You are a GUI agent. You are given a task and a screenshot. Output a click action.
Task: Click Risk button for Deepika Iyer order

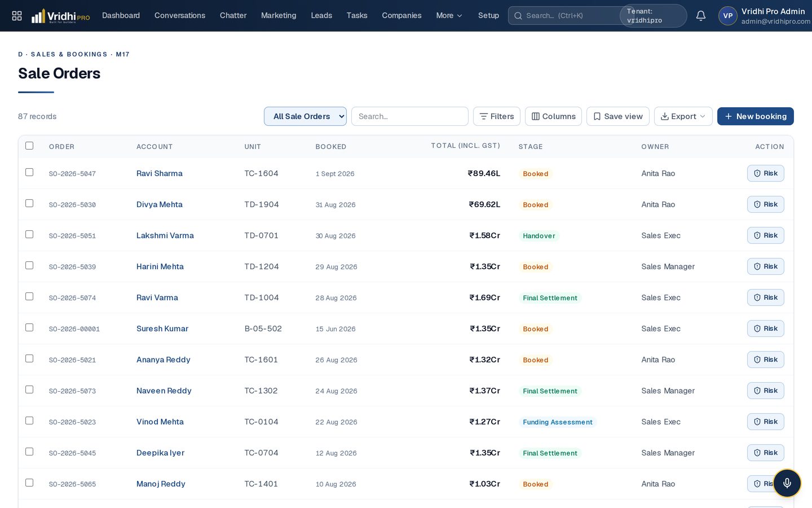766,453
